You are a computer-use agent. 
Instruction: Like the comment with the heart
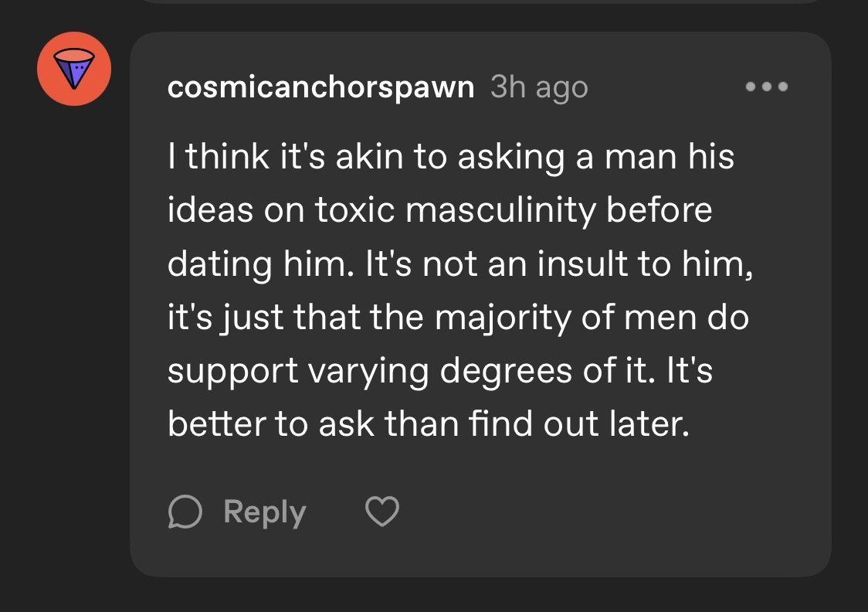(x=381, y=512)
